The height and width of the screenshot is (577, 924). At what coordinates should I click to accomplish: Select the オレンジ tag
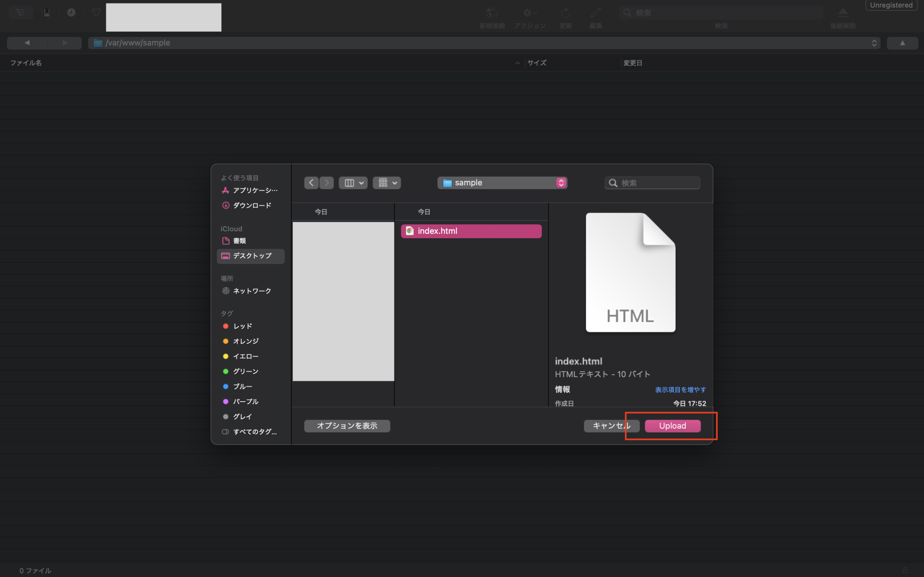click(250, 341)
